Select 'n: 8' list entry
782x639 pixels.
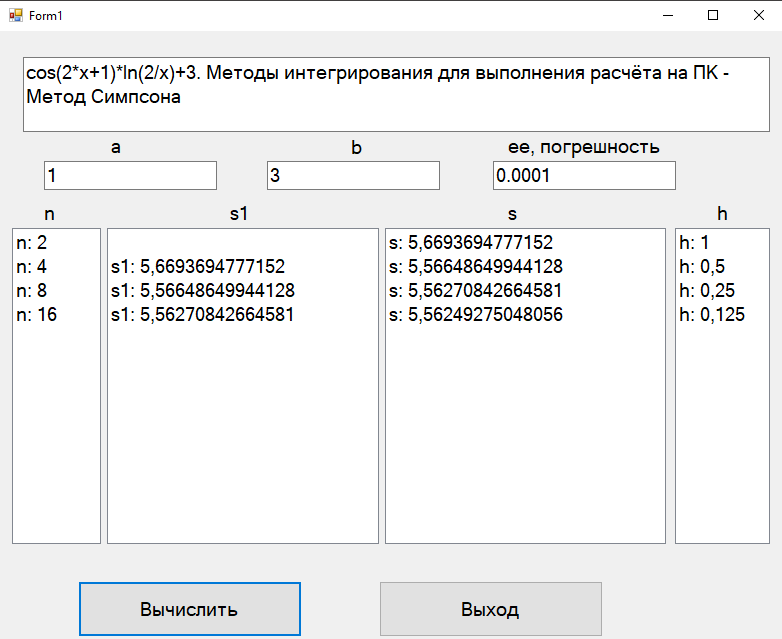pyautogui.click(x=56, y=290)
